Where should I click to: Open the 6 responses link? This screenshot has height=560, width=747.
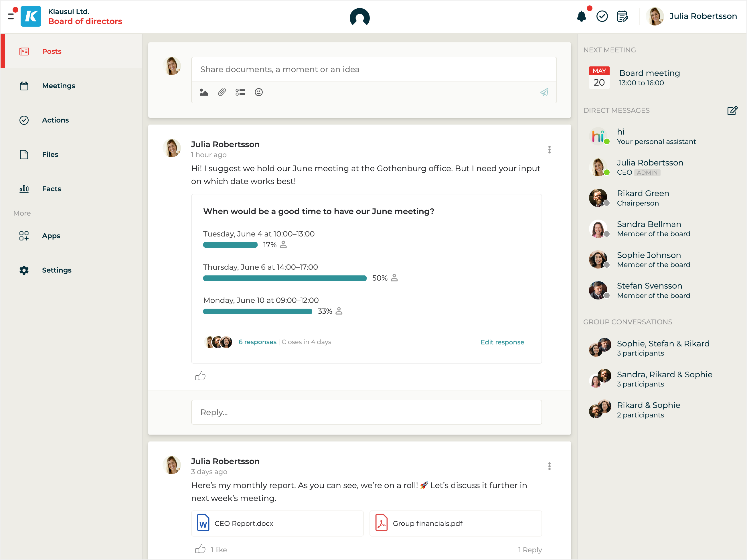tap(257, 342)
